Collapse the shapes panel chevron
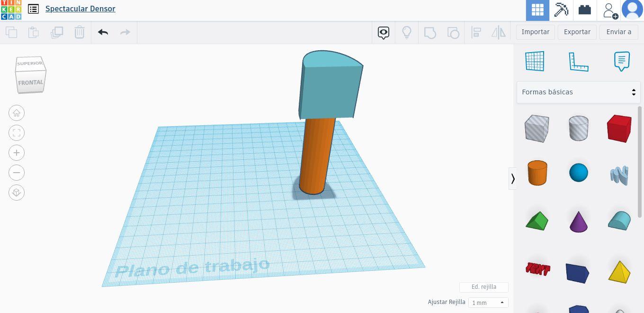The image size is (644, 313). 512,179
